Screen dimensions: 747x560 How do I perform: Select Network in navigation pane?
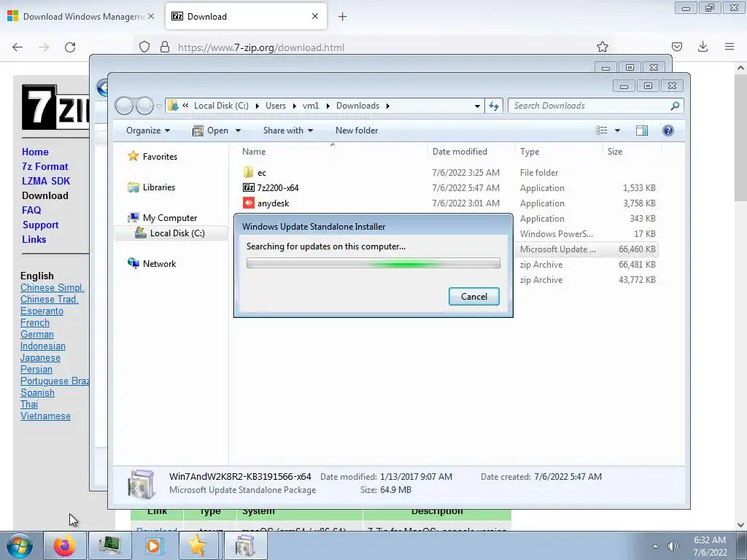coord(152,263)
